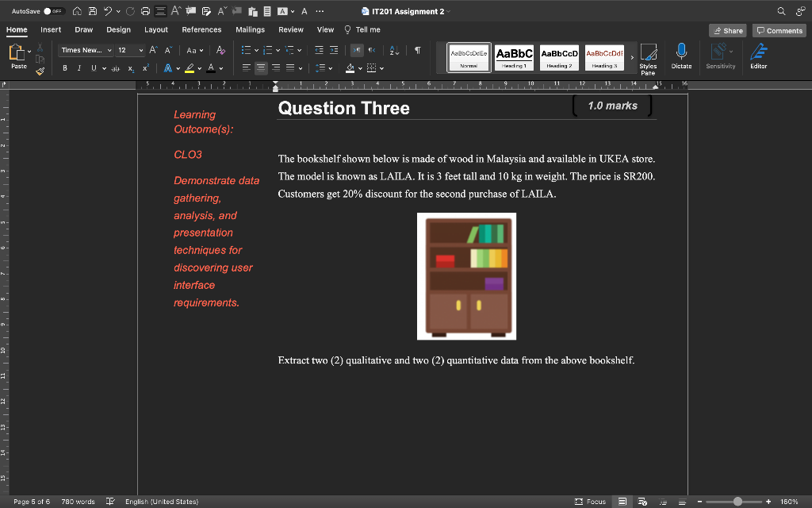Open the font color dropdown arrow
The width and height of the screenshot is (812, 508).
point(220,68)
